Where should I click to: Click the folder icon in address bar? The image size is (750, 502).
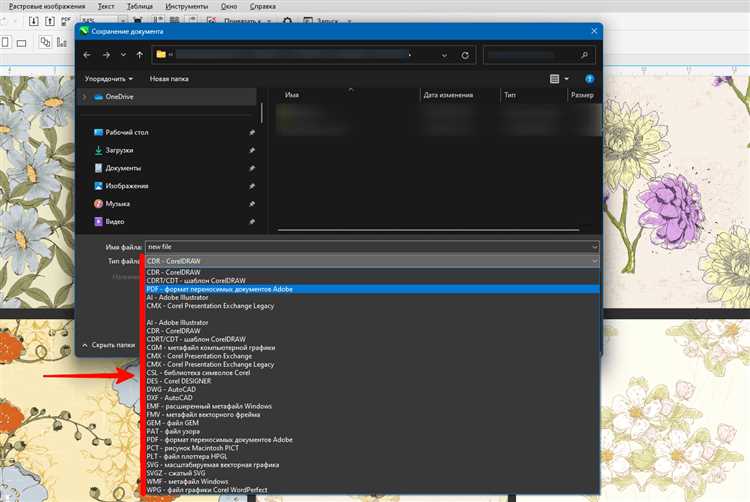161,55
